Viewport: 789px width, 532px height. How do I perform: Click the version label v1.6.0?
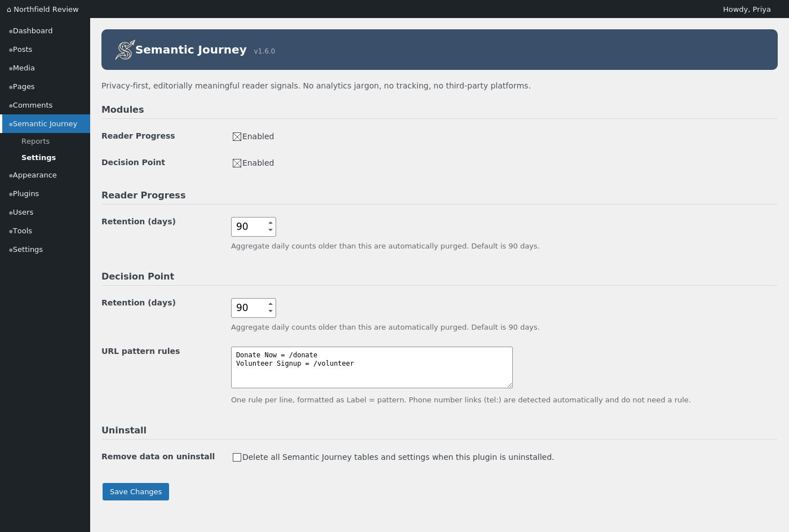click(264, 51)
